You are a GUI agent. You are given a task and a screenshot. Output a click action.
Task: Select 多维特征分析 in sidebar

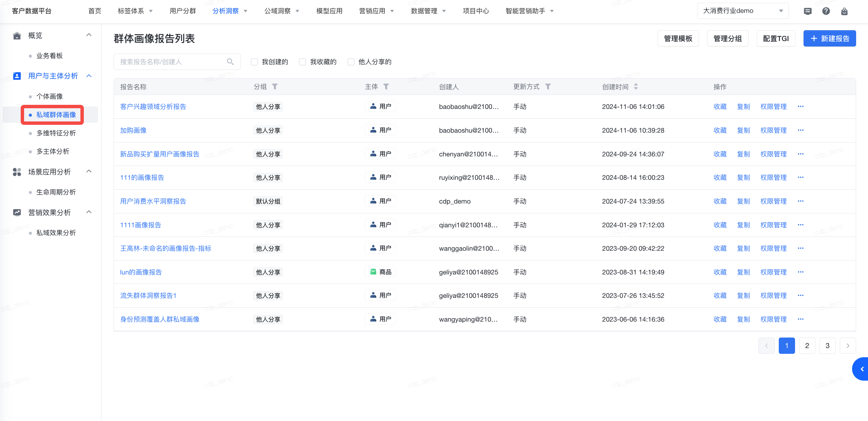[x=56, y=133]
